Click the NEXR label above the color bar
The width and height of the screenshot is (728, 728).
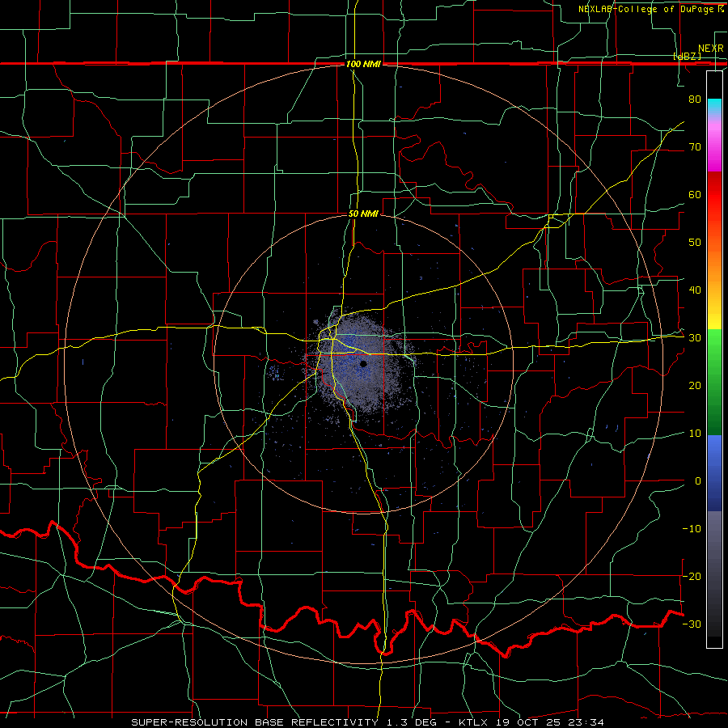pos(711,49)
